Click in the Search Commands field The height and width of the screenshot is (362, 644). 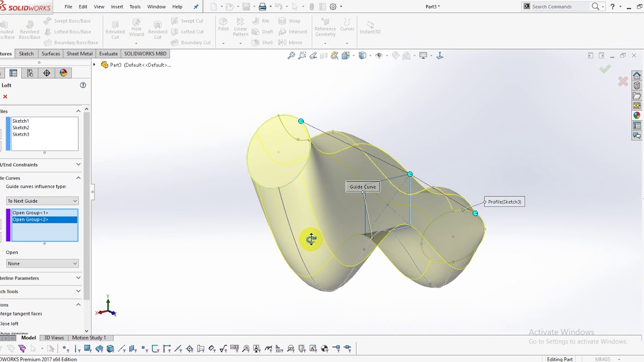[x=560, y=7]
